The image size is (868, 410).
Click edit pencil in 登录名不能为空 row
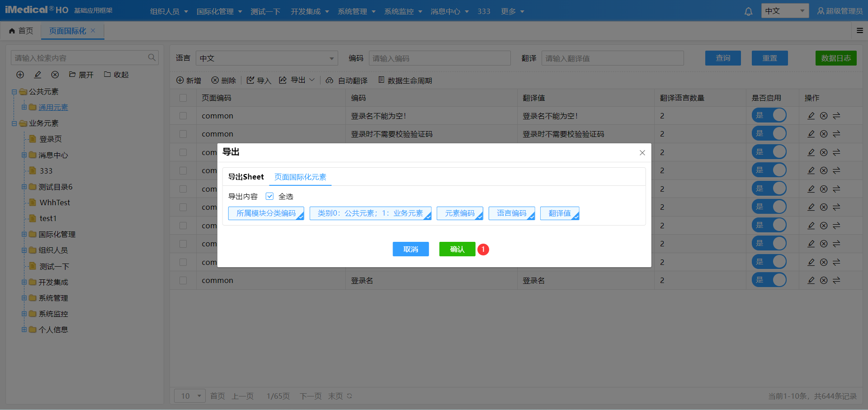pos(811,116)
